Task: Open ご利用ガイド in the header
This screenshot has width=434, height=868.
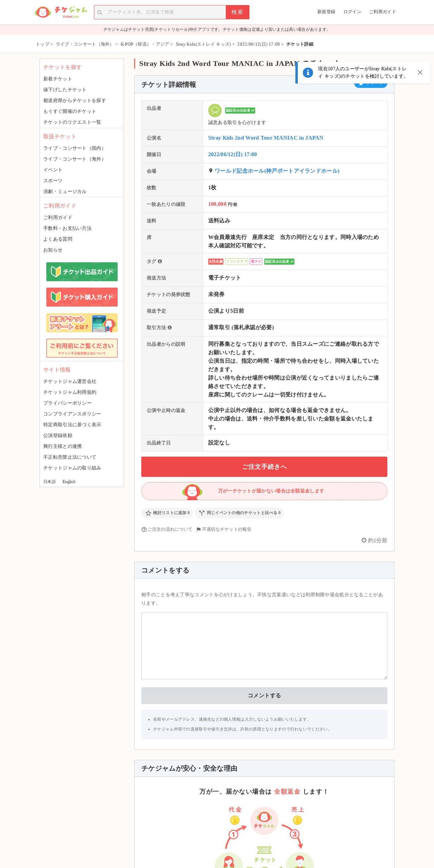Action: click(382, 12)
